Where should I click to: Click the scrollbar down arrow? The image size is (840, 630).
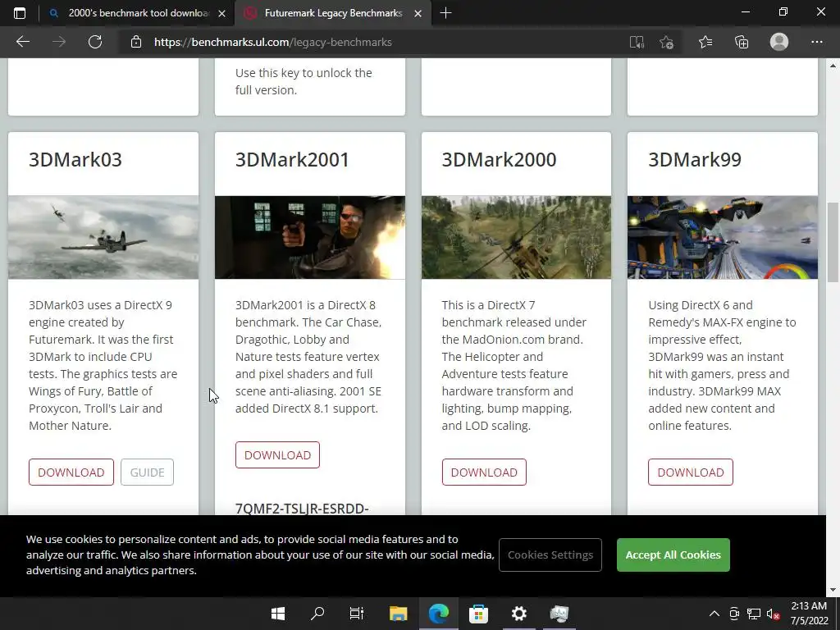click(x=833, y=590)
